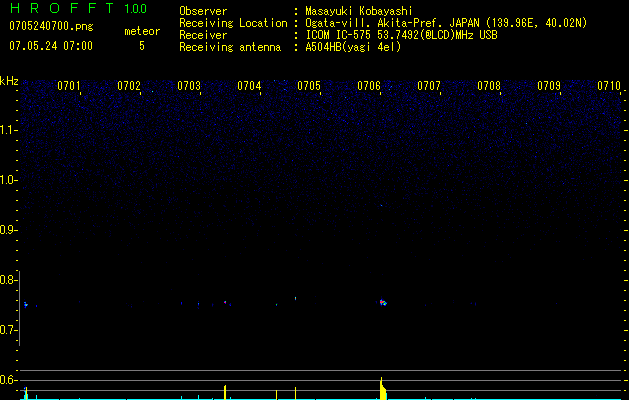The width and height of the screenshot is (629, 400).
Task: Click the 0702 time marker
Action: [x=129, y=86]
